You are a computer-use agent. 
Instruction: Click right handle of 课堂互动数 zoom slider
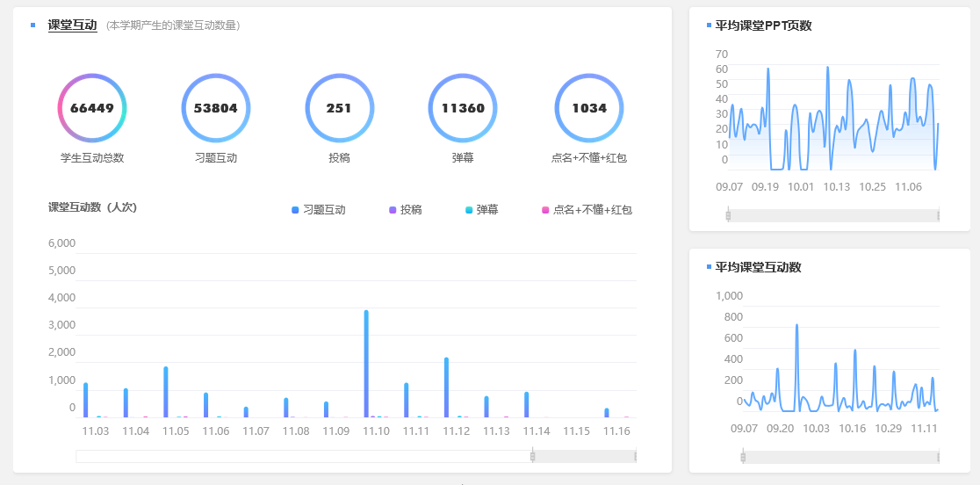636,456
